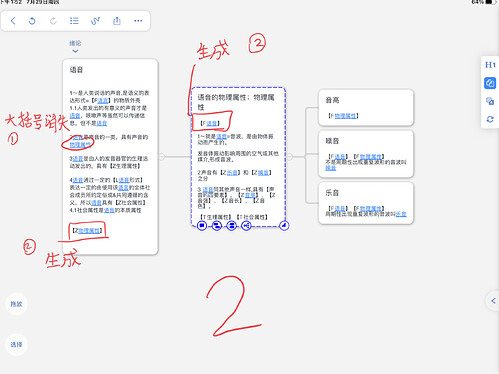This screenshot has height=374, width=499.
Task: Tap the refresh arrows in side panel
Action: tap(490, 119)
